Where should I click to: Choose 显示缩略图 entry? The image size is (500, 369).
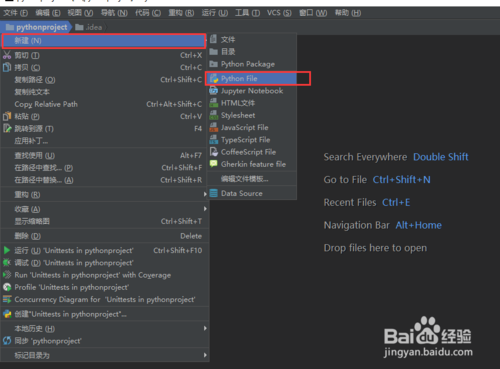click(105, 221)
